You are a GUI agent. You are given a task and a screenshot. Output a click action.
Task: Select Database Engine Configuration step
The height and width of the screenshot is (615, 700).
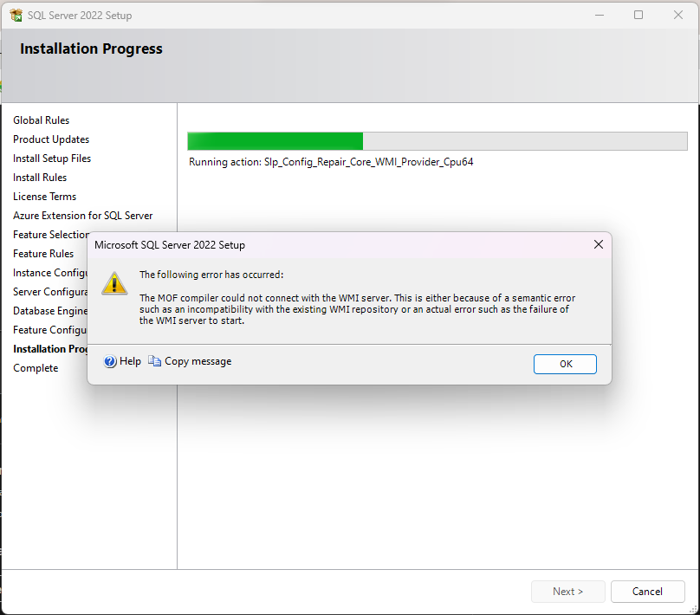(50, 311)
